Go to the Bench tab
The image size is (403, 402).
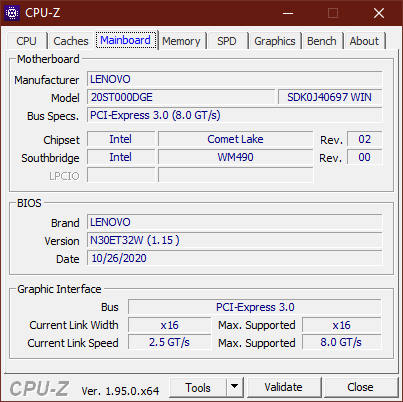[322, 41]
